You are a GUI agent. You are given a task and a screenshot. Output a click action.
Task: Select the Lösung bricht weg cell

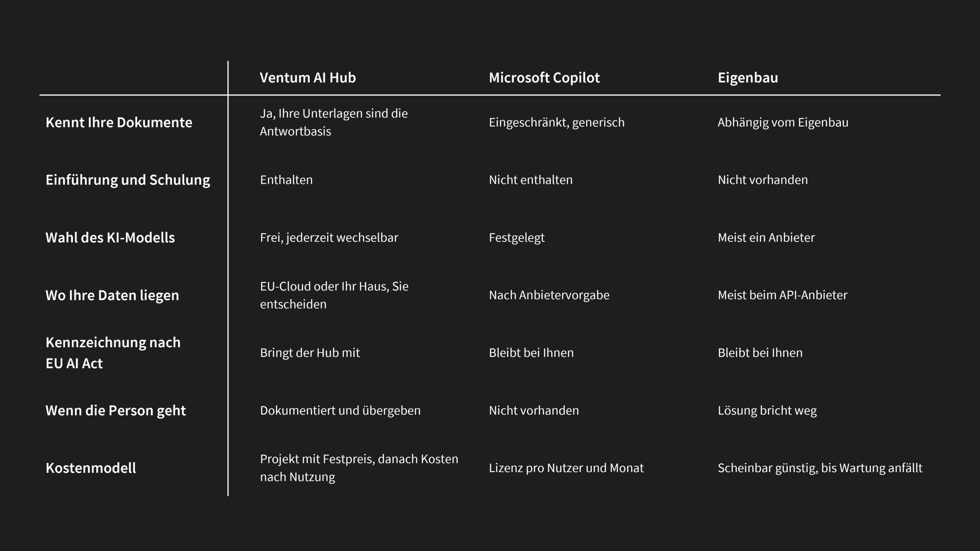pos(767,411)
